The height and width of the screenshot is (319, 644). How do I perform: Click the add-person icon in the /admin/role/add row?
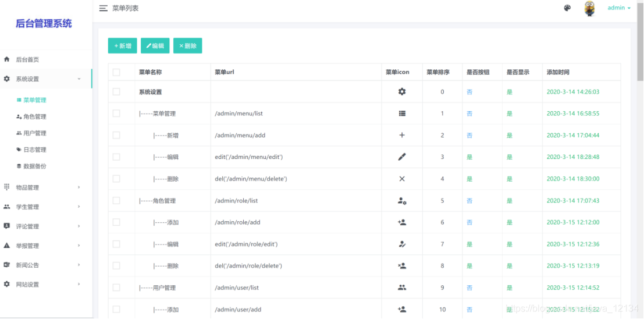401,222
